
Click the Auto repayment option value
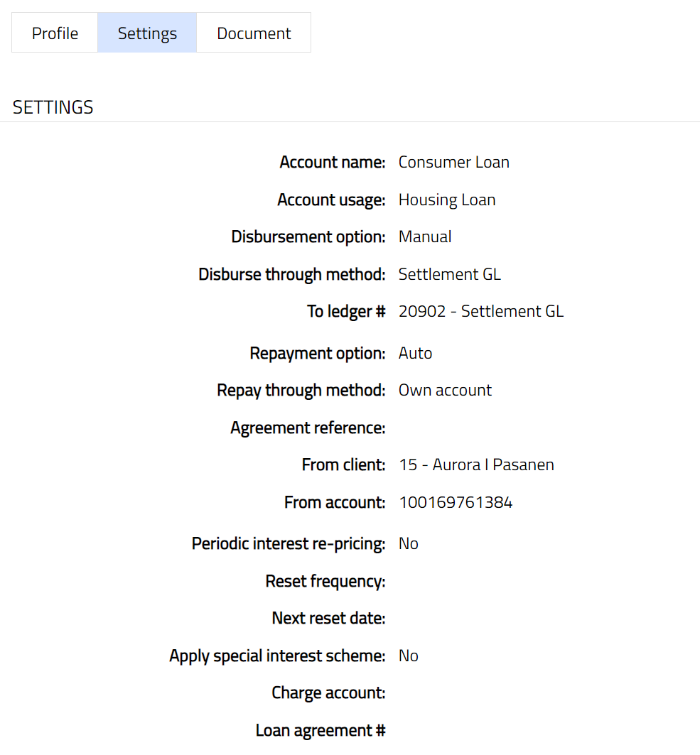[415, 353]
